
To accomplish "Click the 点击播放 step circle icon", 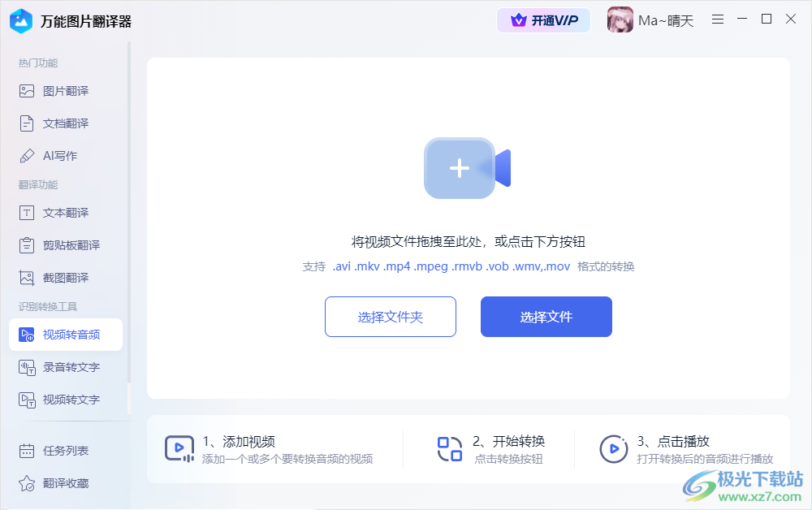I will pyautogui.click(x=614, y=447).
